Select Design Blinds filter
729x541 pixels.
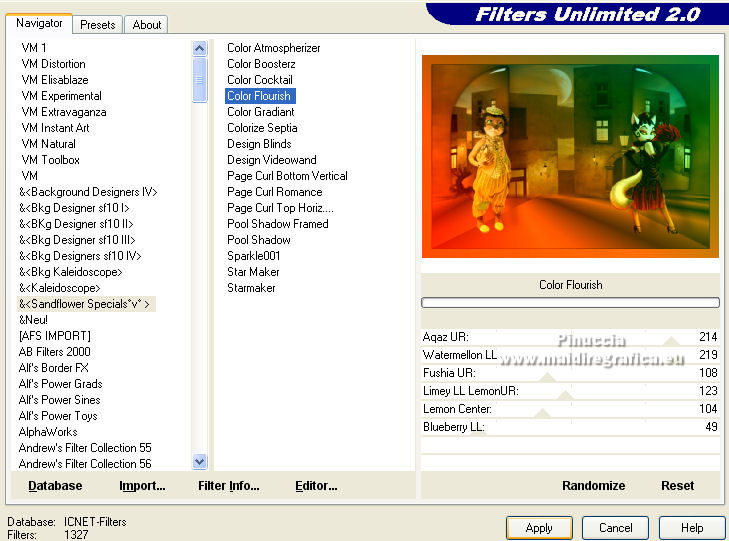tap(259, 144)
